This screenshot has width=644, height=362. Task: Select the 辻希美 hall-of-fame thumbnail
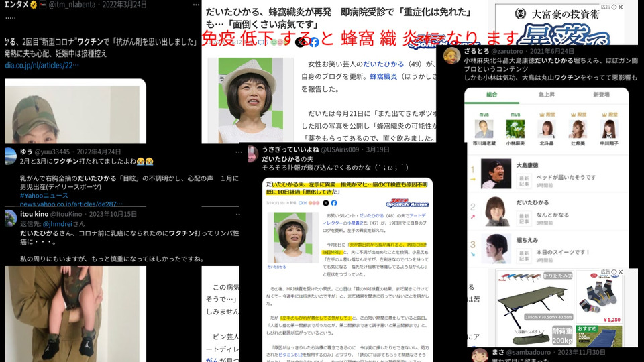[578, 129]
